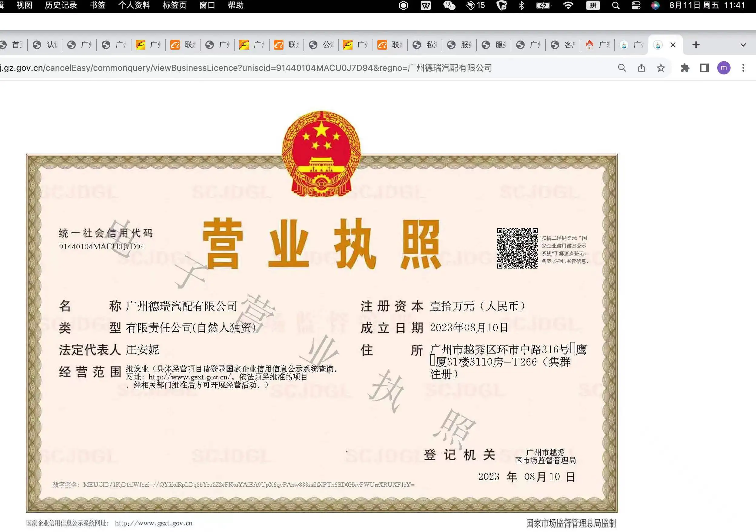Image resolution: width=756 pixels, height=532 pixels.
Task: Open the 个人资料 menu
Action: tap(134, 5)
